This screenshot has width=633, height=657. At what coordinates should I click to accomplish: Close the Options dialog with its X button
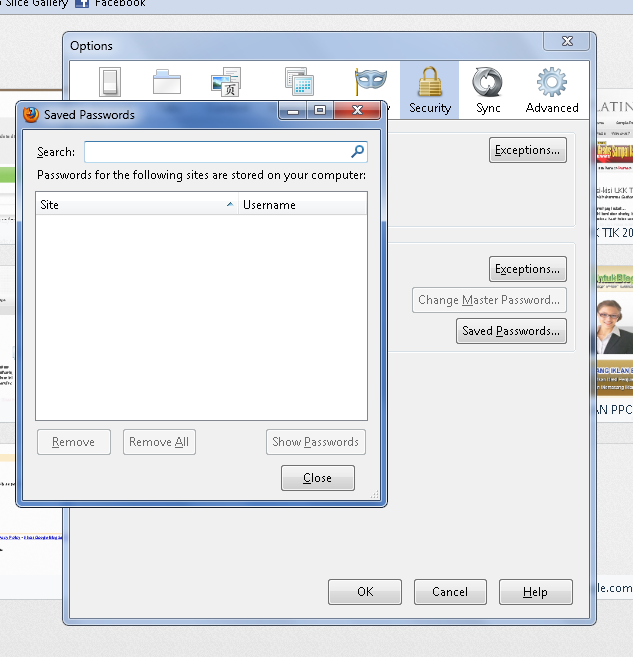point(567,41)
